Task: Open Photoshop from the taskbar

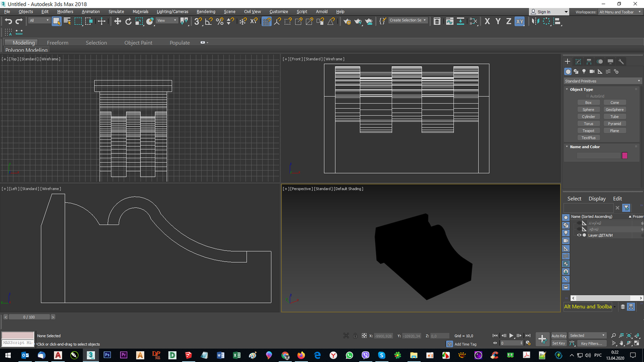Action: pos(107,355)
